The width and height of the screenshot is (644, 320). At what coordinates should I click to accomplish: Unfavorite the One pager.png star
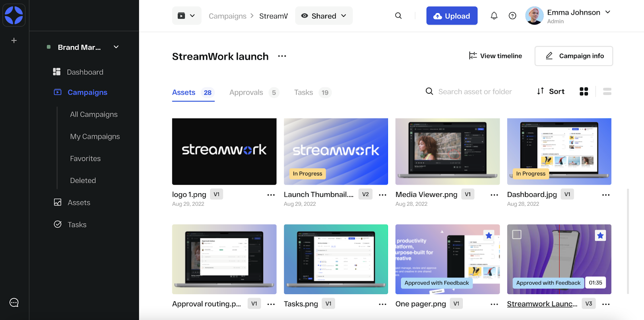point(489,235)
